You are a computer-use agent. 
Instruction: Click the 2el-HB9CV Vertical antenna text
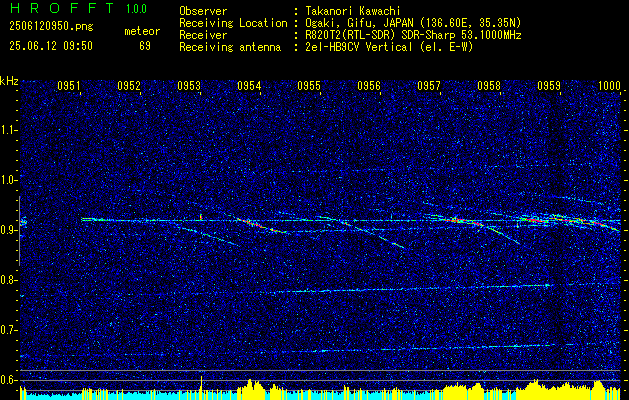pos(389,47)
